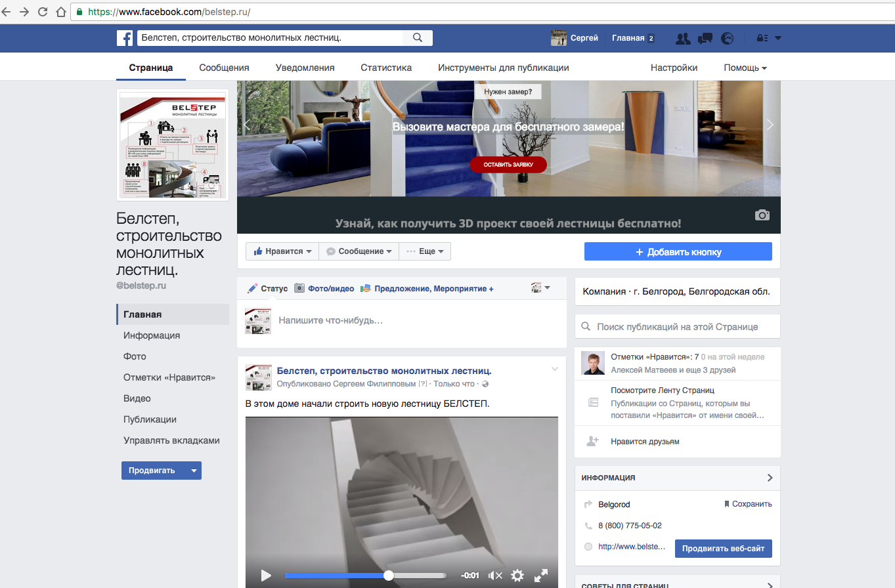Open video settings gear icon
The width and height of the screenshot is (895, 588).
coord(517,576)
